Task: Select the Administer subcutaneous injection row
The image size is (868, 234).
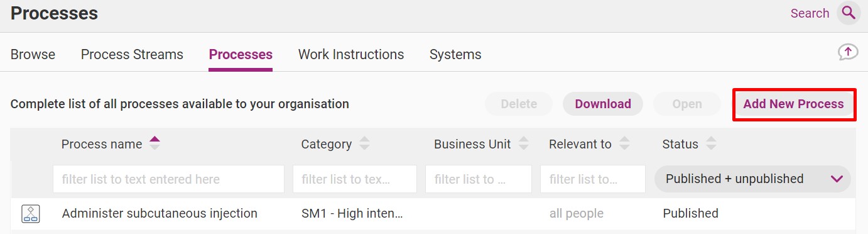Action: (x=433, y=214)
